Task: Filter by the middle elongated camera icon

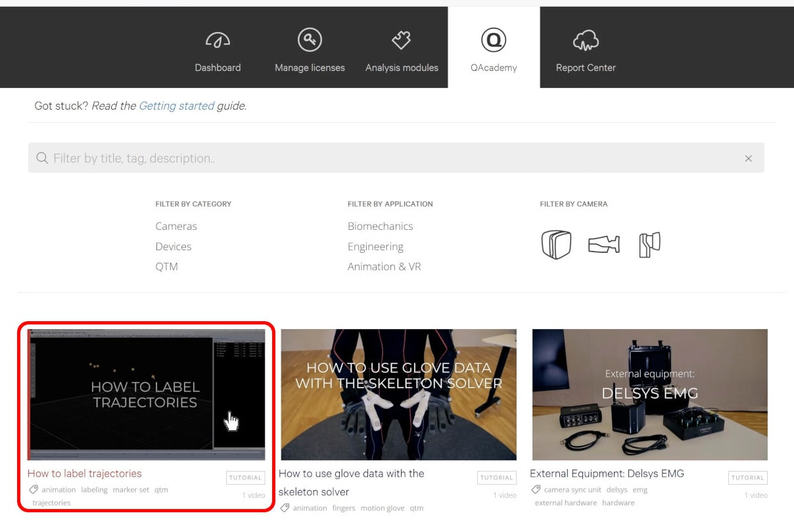Action: pos(603,245)
